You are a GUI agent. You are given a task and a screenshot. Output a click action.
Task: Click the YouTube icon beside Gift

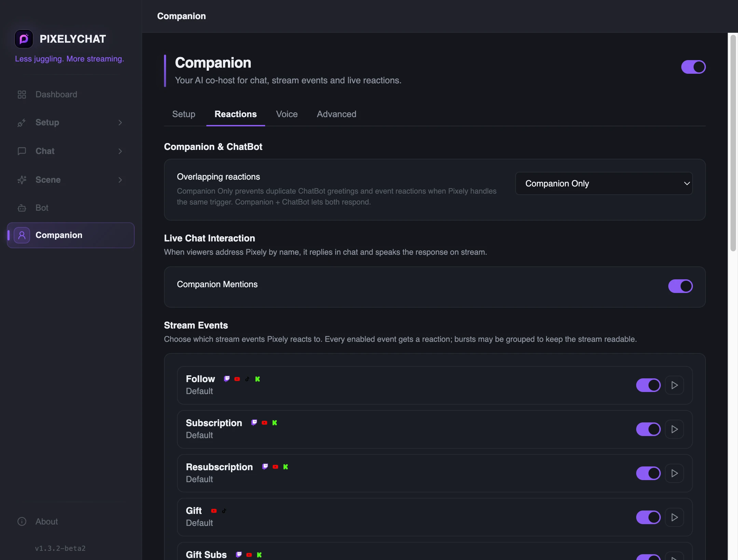click(x=214, y=511)
